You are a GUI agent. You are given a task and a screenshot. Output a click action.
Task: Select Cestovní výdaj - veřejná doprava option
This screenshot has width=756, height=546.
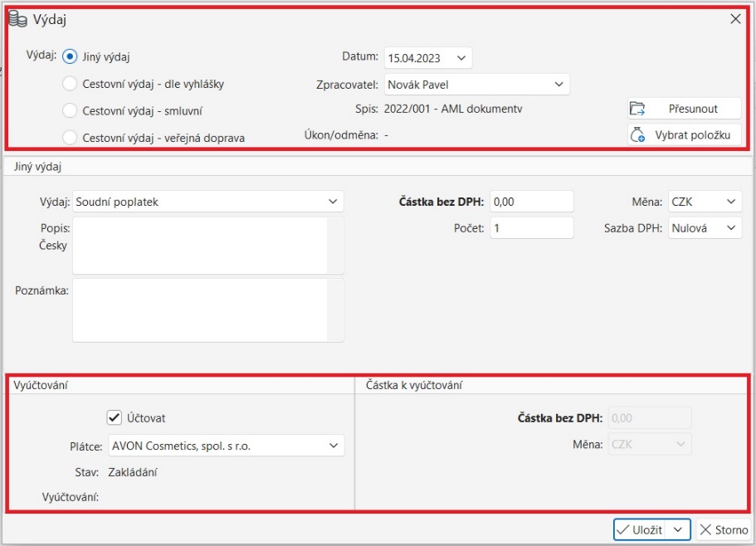tap(71, 137)
